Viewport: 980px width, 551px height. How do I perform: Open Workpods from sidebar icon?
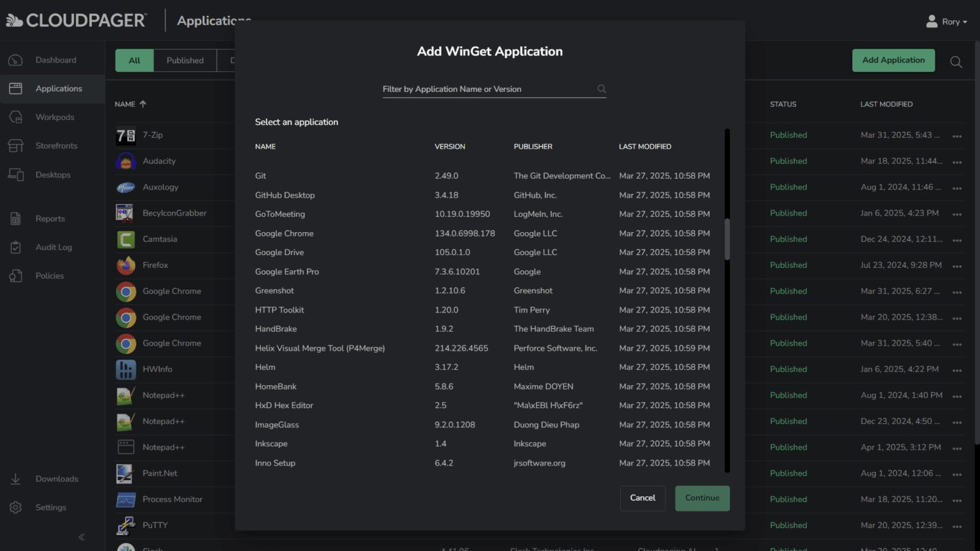coord(16,117)
